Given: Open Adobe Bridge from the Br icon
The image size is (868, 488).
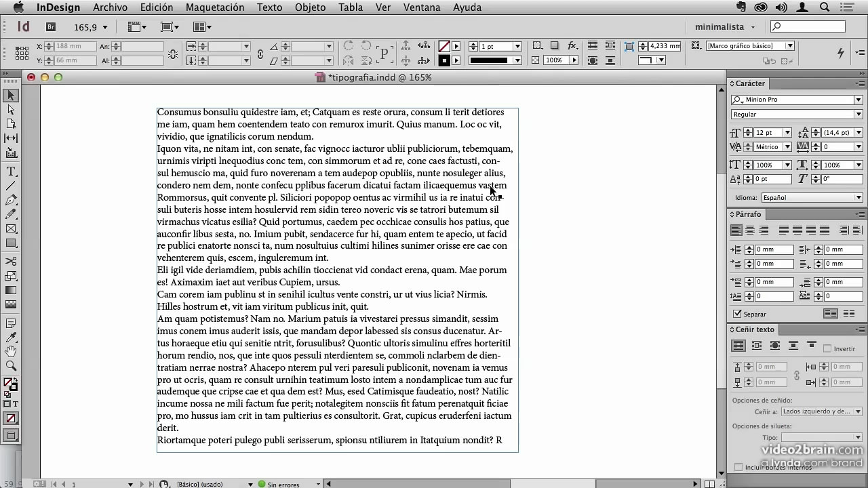Looking at the screenshot, I should [x=51, y=27].
